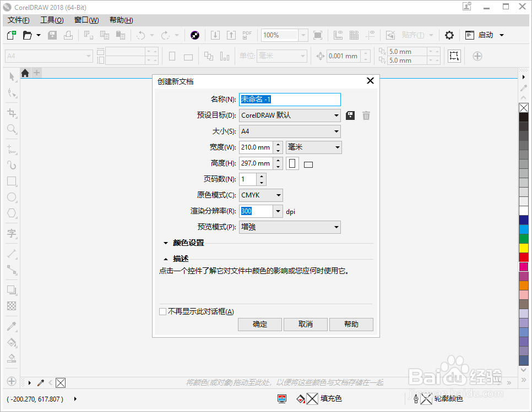This screenshot has height=412, width=532.
Task: Open the 帮助(H) menu
Action: [121, 20]
